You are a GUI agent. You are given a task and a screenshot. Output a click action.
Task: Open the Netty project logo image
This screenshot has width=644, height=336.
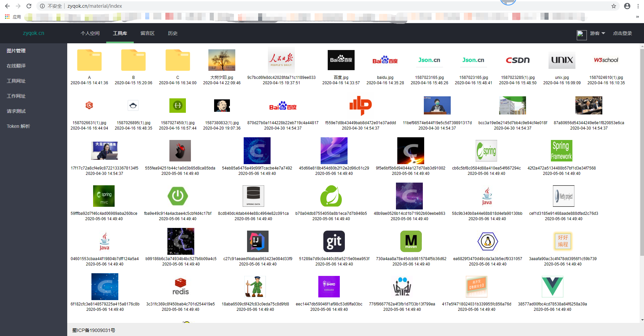564,196
